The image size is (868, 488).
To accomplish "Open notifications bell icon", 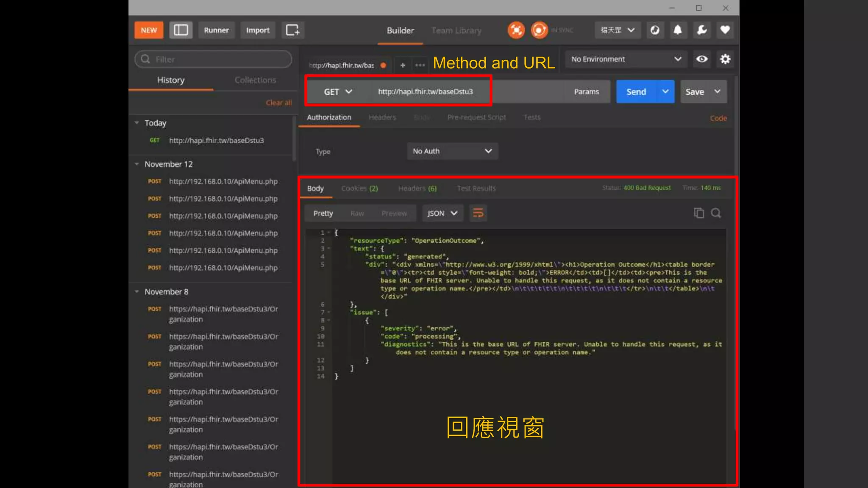I will (x=678, y=30).
